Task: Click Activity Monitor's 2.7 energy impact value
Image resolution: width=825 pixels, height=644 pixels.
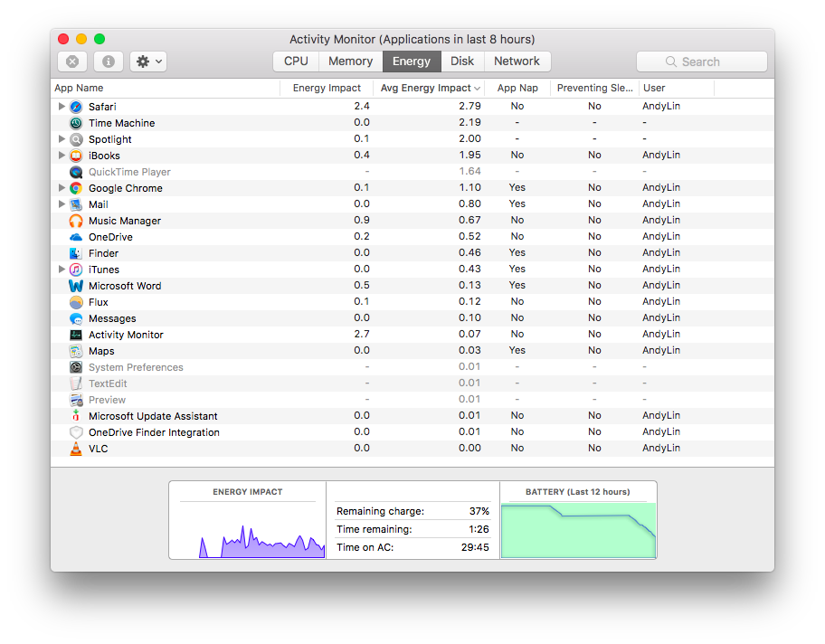Action: point(362,334)
